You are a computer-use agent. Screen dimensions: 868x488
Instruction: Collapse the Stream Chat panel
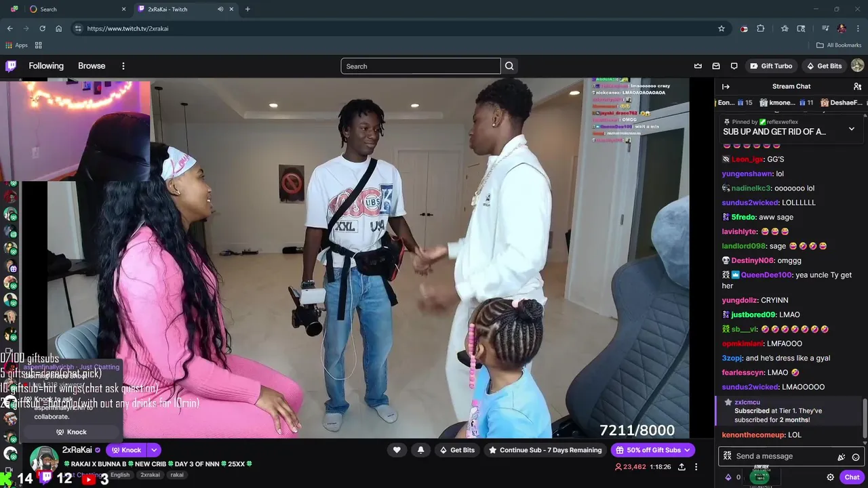tap(726, 86)
